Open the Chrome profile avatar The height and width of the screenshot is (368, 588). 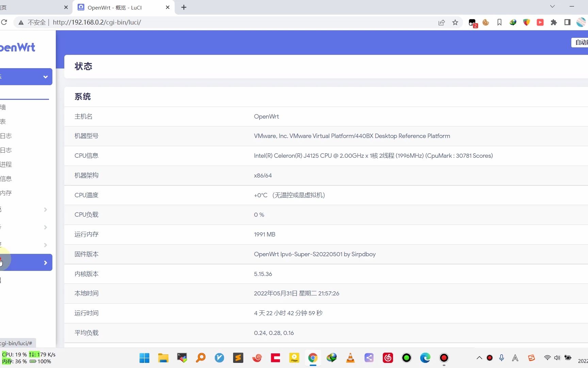[581, 22]
